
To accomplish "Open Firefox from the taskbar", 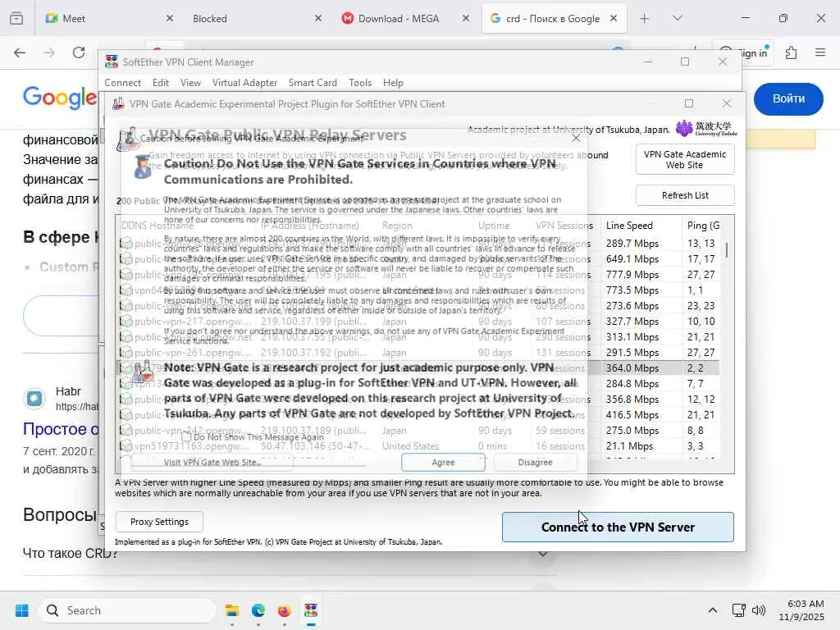I will (x=284, y=610).
